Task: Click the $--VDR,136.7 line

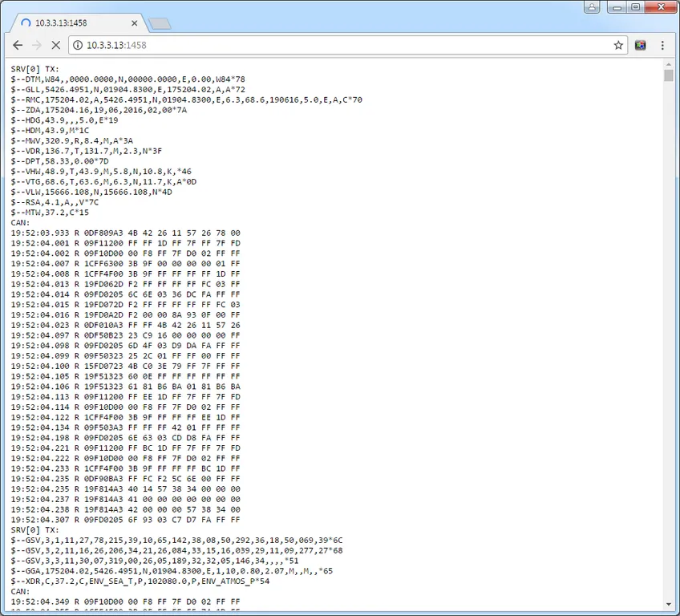Action: pos(87,151)
